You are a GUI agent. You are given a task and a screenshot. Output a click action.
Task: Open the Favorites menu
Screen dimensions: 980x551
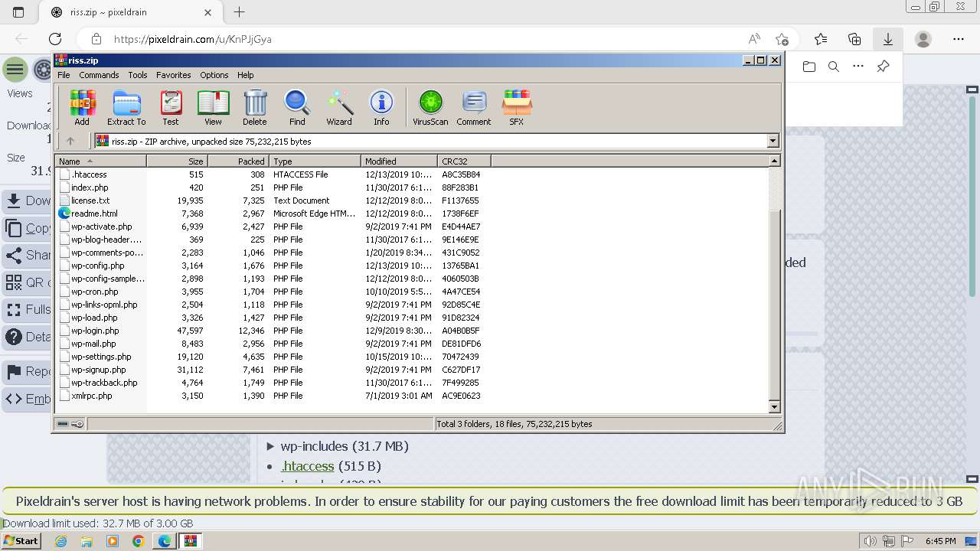coord(174,75)
